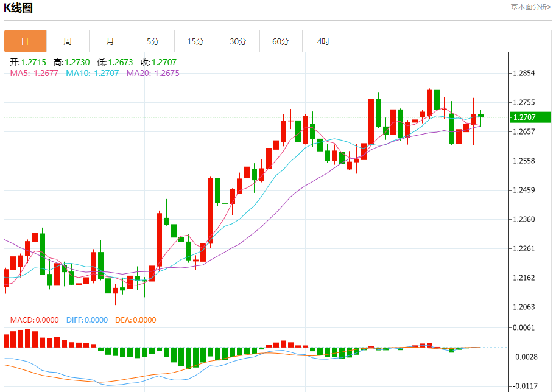Click the 开:1.2715 open value
556x392 pixels.
tap(28, 62)
